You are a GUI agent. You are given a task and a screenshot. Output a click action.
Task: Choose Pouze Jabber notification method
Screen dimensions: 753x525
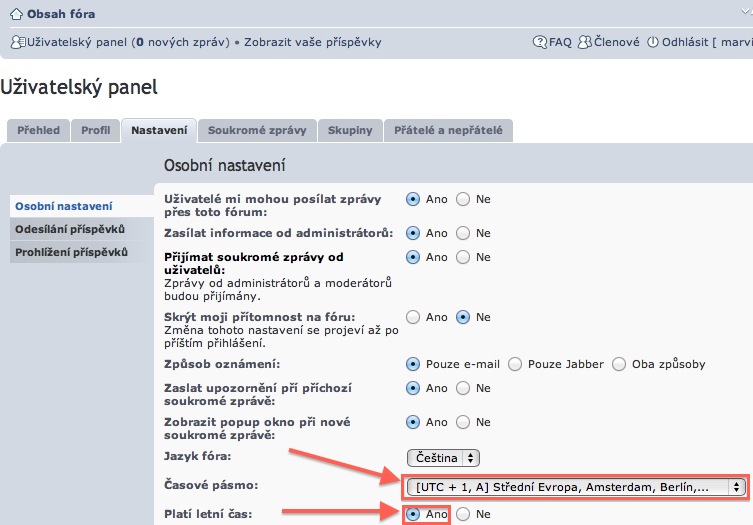(515, 364)
